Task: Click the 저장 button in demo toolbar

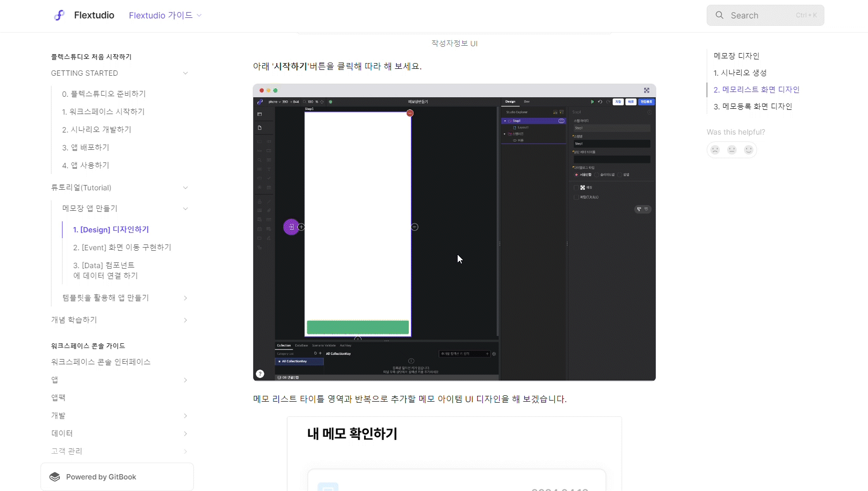Action: (618, 101)
